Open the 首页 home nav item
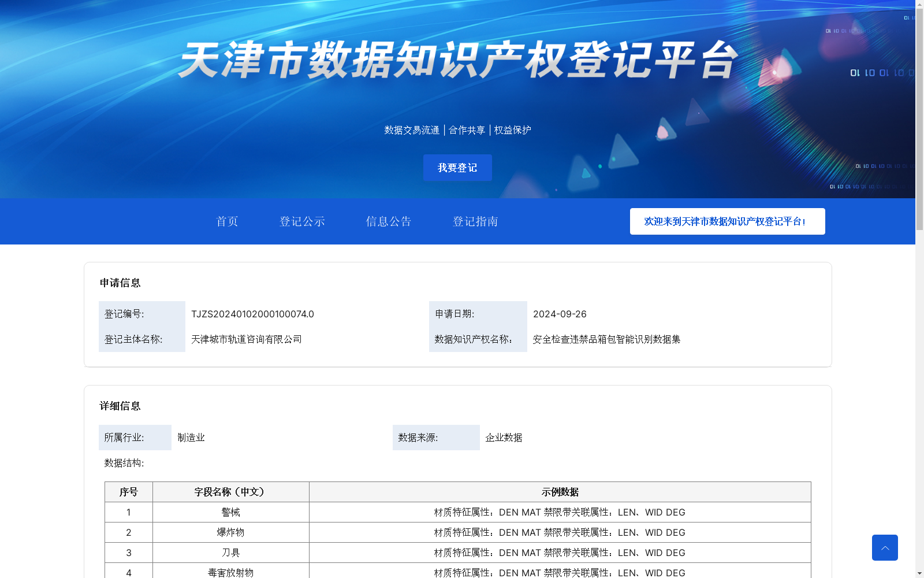924x578 pixels. (227, 221)
